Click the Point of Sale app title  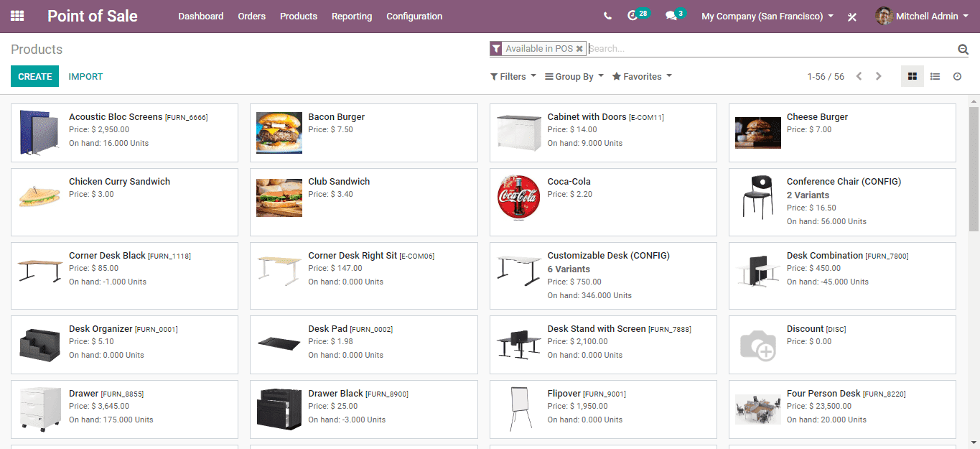pyautogui.click(x=93, y=16)
